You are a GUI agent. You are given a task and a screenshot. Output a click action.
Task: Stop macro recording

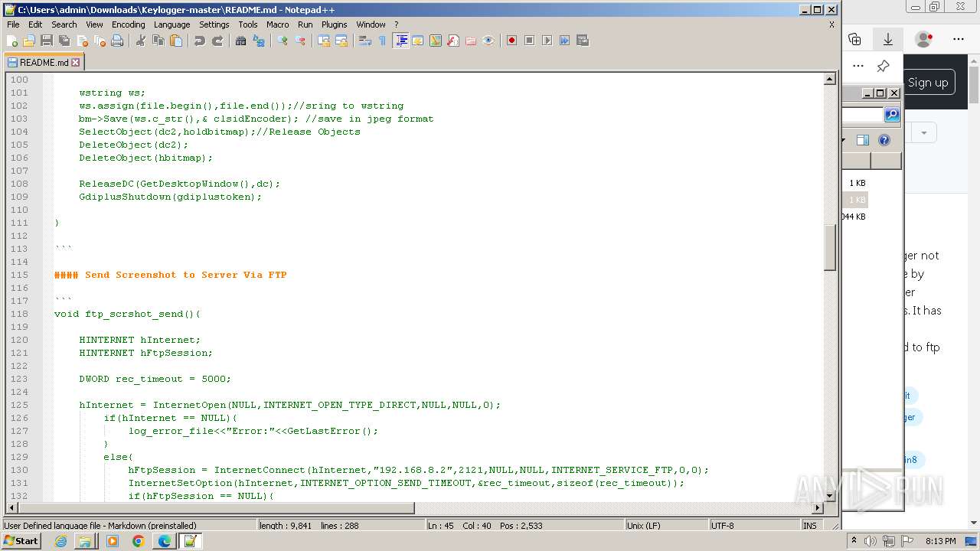click(529, 41)
